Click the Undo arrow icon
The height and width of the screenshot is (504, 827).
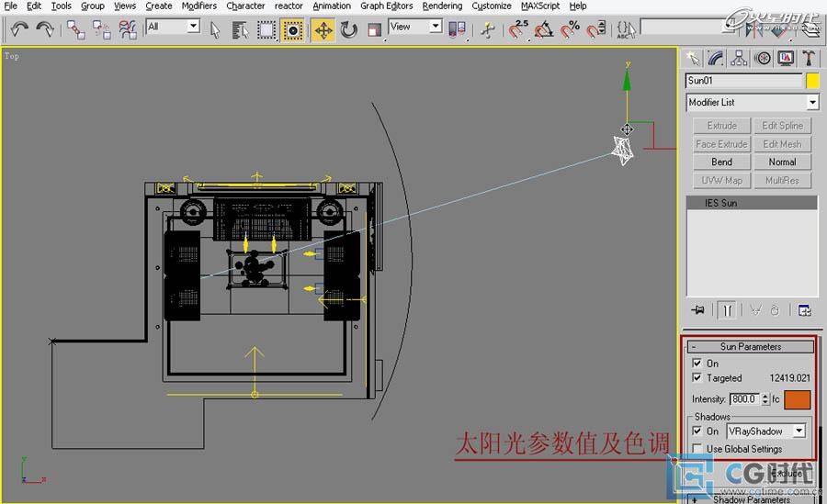[19, 29]
